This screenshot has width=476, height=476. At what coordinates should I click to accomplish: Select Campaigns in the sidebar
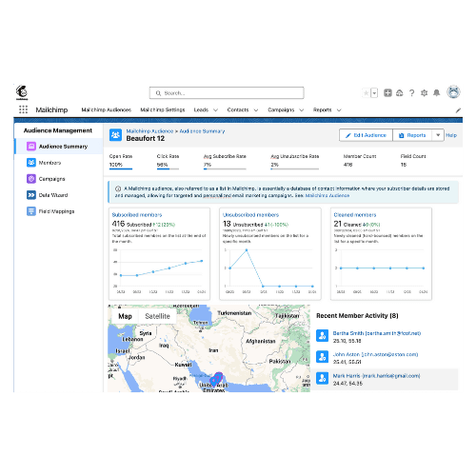59,179
